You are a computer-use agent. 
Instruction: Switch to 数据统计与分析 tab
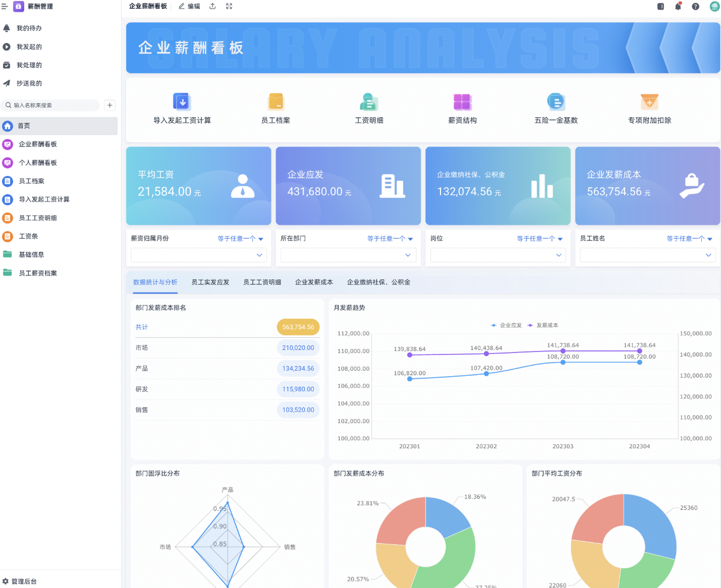(x=155, y=282)
